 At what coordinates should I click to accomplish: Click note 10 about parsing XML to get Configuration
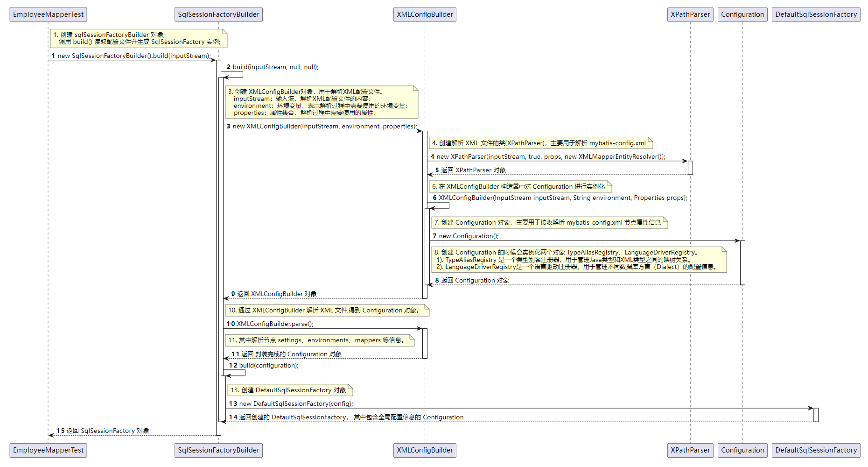327,310
